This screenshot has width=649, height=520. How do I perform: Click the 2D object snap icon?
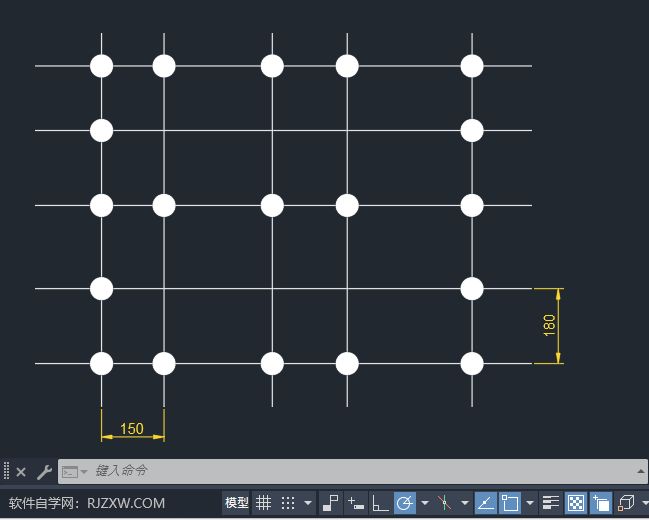click(511, 502)
